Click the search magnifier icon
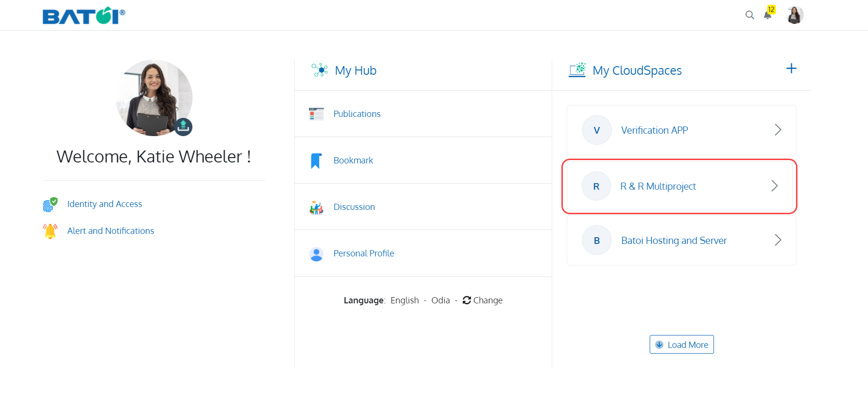This screenshot has width=868, height=404. [x=749, y=15]
